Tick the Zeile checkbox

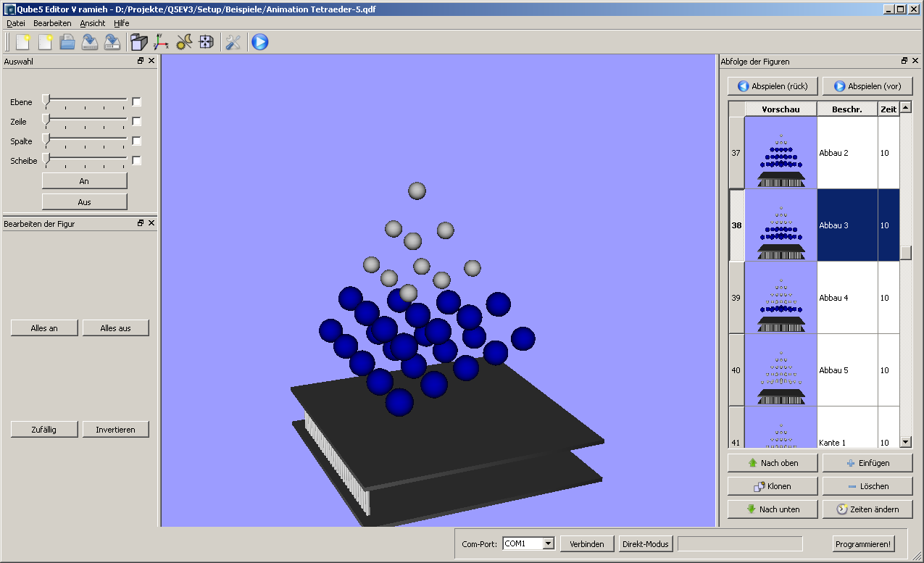pyautogui.click(x=136, y=122)
